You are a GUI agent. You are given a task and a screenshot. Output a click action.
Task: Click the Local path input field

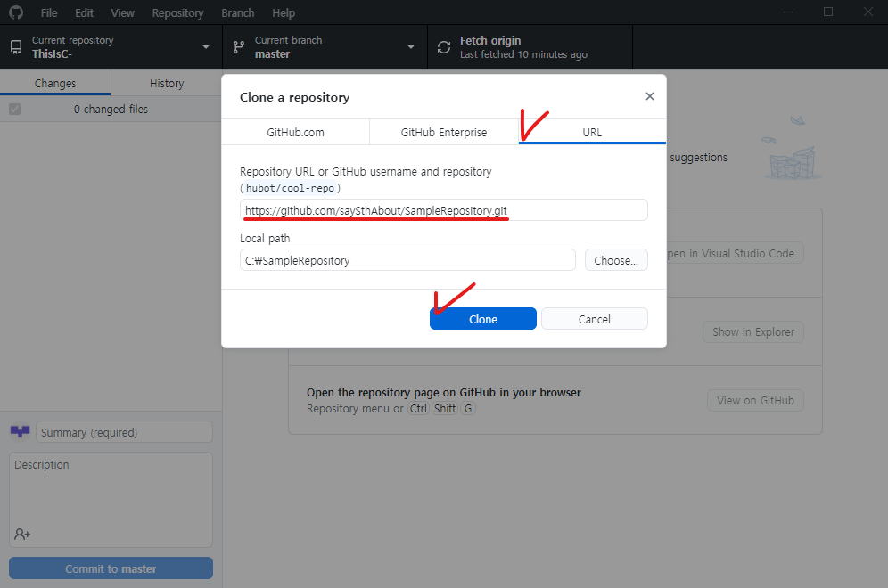point(407,260)
